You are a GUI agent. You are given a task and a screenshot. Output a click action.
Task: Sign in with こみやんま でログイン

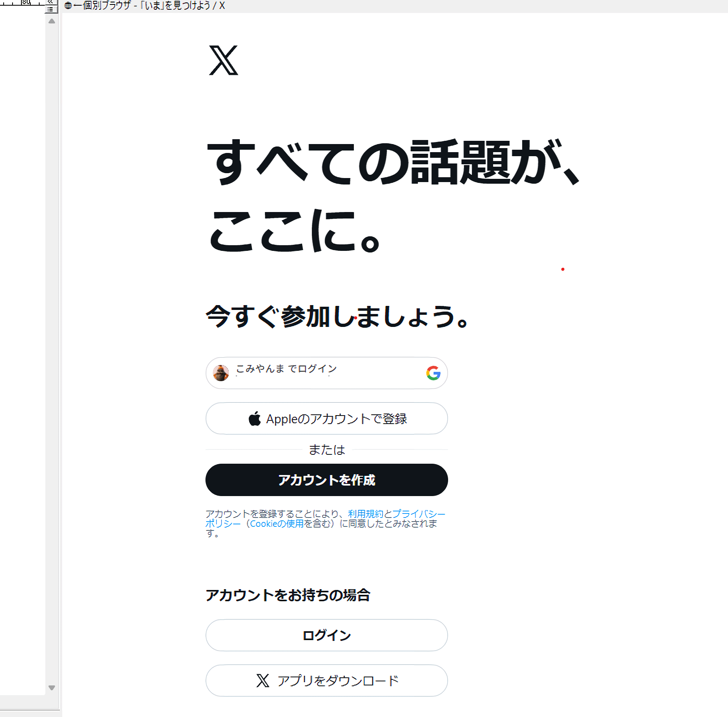pyautogui.click(x=326, y=373)
